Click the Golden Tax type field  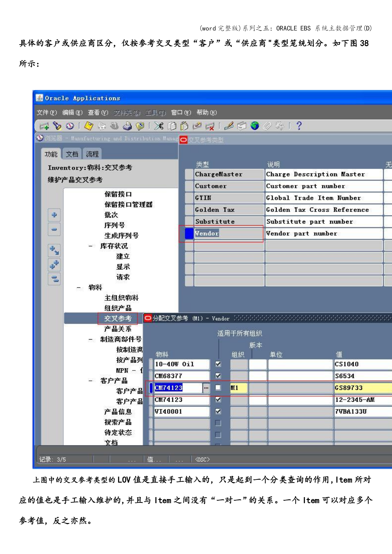[x=229, y=210]
